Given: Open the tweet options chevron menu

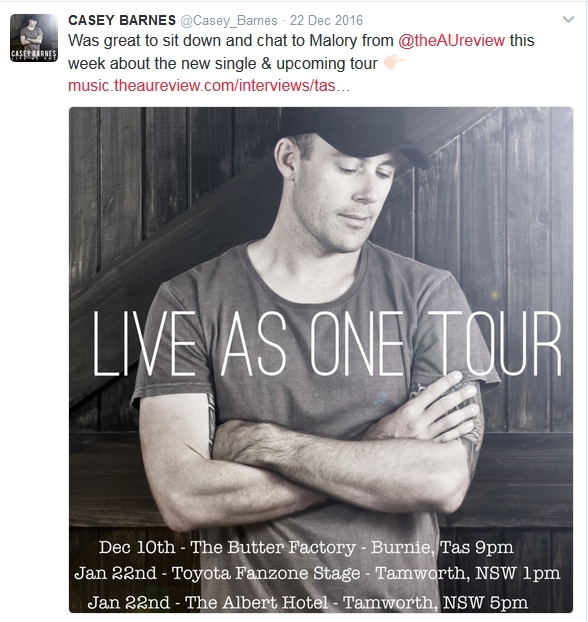Looking at the screenshot, I should point(568,19).
